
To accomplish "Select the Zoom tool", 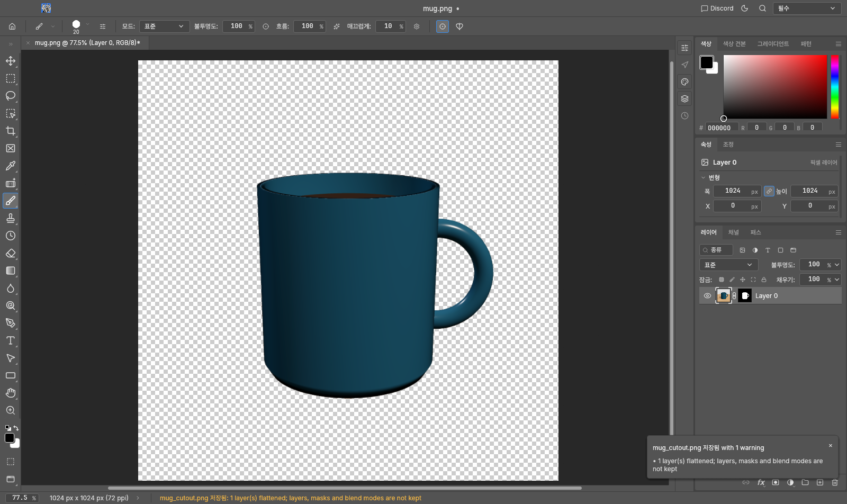I will tap(11, 410).
